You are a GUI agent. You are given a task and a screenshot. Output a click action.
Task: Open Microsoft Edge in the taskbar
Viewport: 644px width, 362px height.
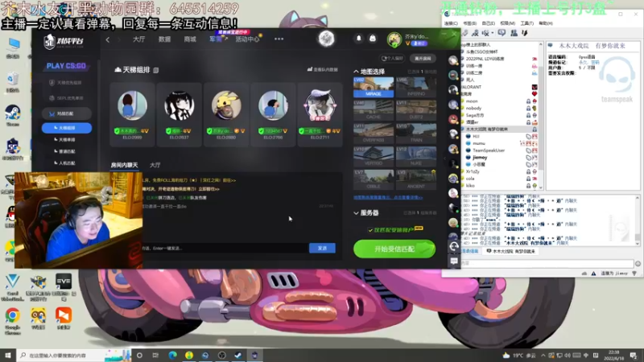(x=172, y=355)
